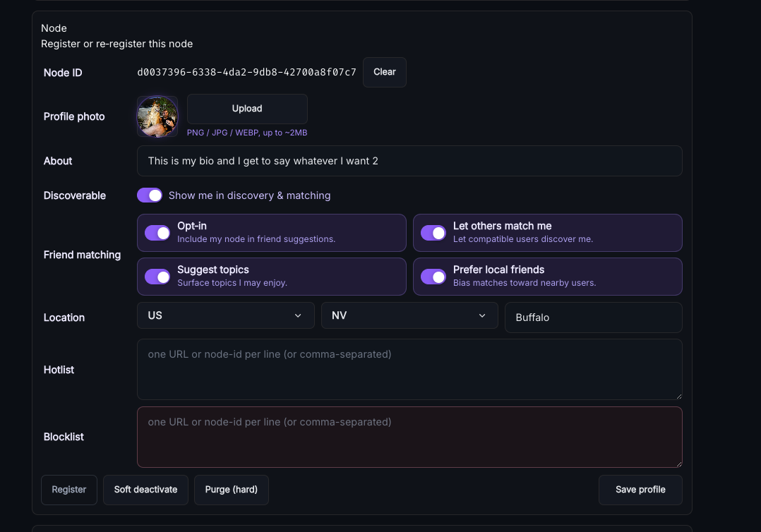
Task: Save profile changes
Action: (640, 490)
